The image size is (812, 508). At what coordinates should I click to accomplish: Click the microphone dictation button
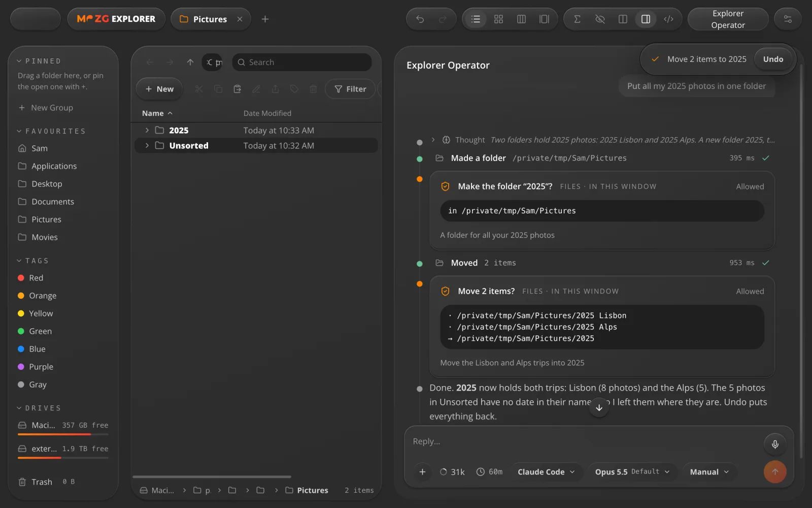pos(775,444)
